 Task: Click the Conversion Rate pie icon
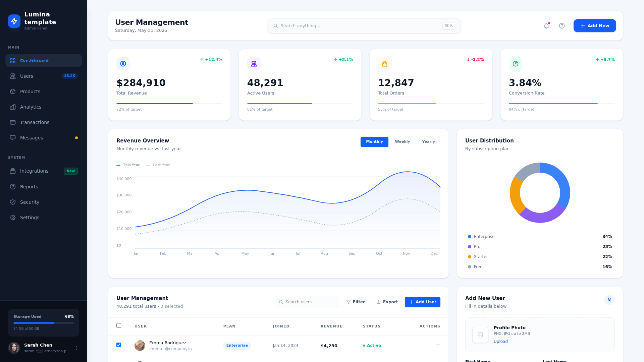516,64
